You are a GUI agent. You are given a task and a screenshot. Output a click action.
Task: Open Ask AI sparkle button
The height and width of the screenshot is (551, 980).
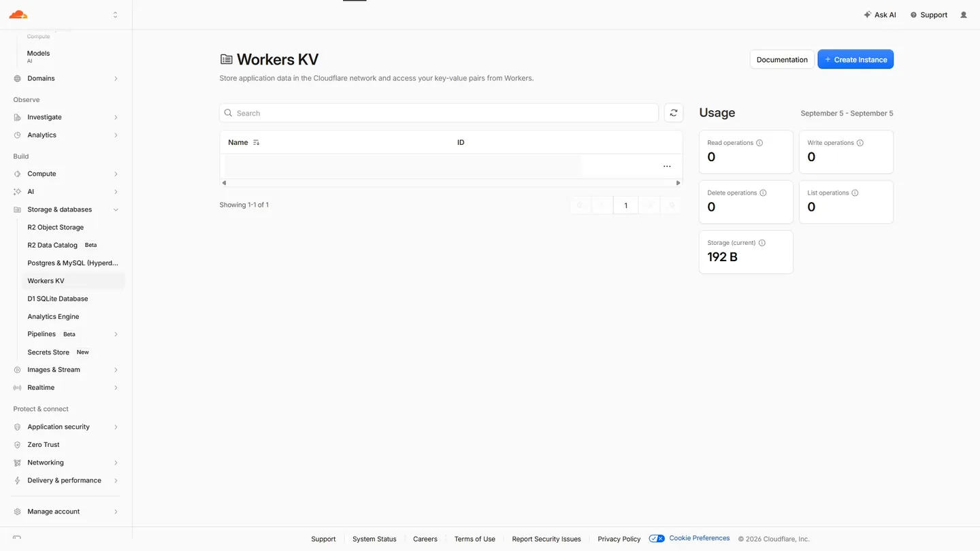point(880,15)
